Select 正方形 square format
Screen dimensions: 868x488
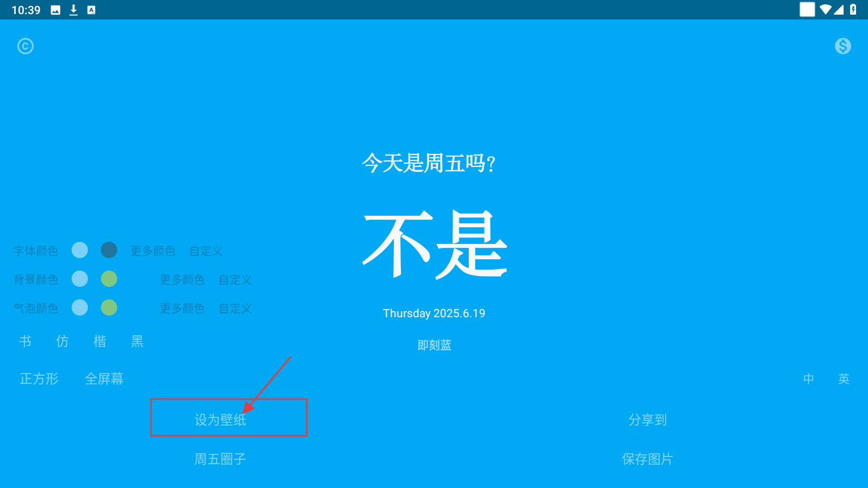pos(39,378)
